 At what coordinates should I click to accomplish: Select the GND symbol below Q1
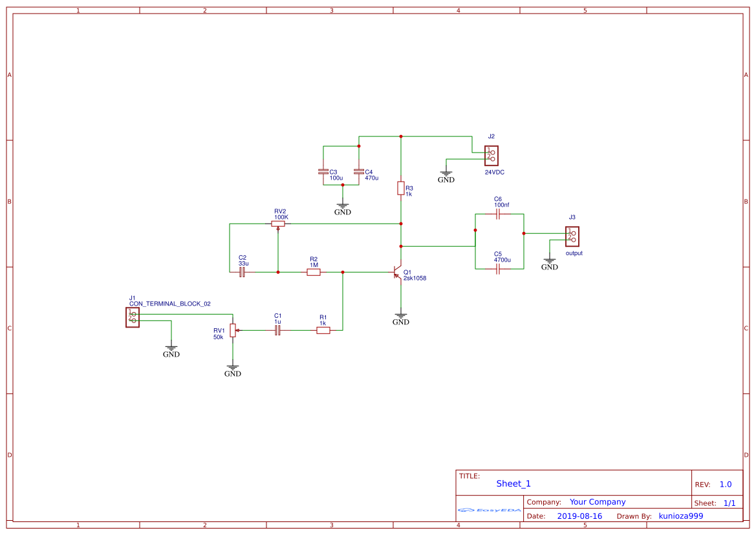click(x=402, y=315)
